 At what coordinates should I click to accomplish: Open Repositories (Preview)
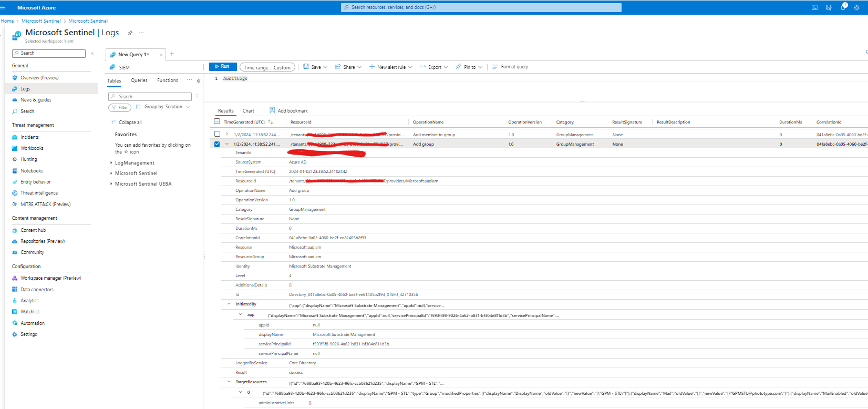click(43, 241)
